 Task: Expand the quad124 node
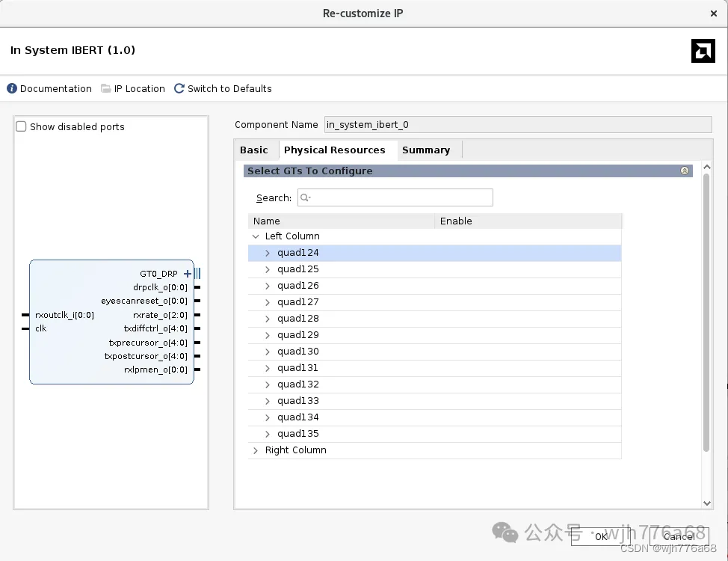[x=268, y=253]
